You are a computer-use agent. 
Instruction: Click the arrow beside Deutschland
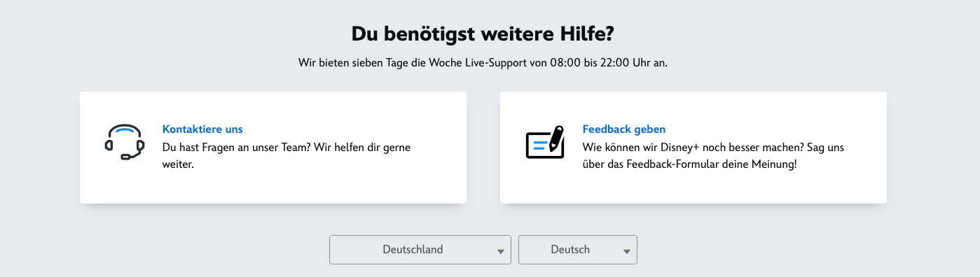point(500,251)
